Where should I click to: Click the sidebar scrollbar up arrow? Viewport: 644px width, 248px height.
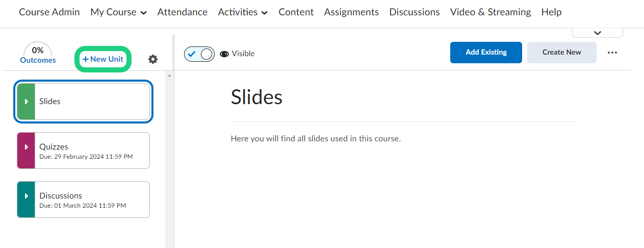click(x=169, y=76)
